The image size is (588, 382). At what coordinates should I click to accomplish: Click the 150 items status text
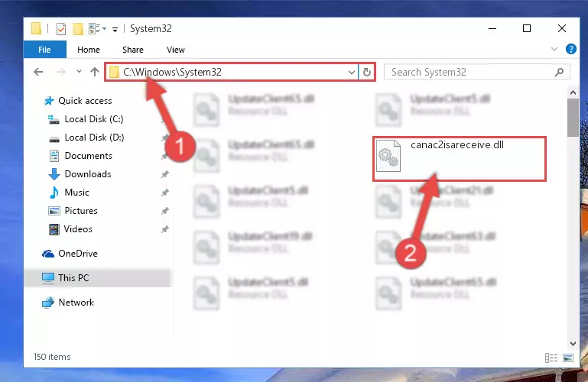point(52,357)
